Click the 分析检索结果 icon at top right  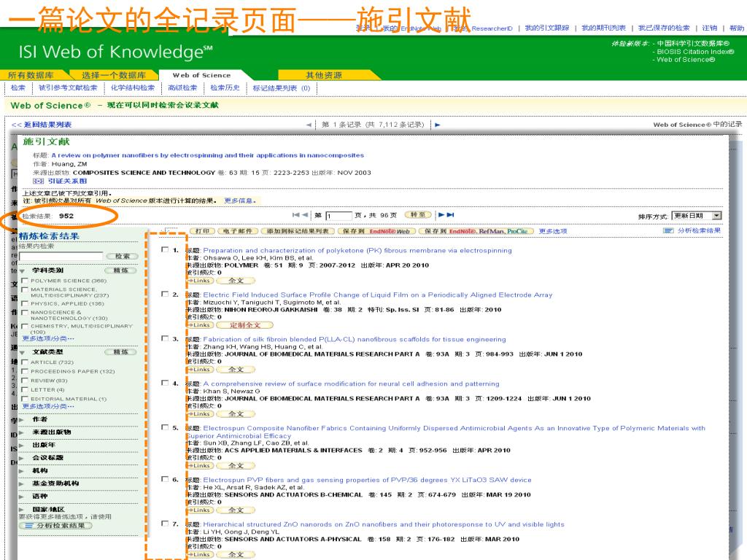(668, 230)
